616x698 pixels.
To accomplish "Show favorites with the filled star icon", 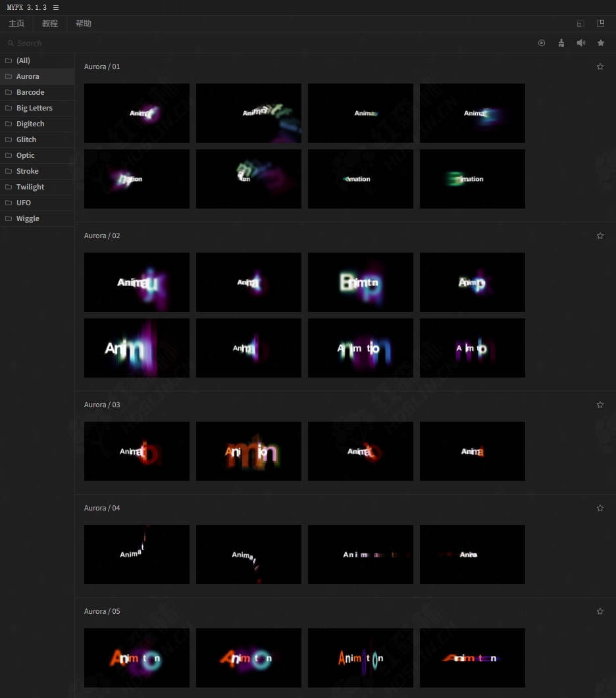I will [601, 43].
